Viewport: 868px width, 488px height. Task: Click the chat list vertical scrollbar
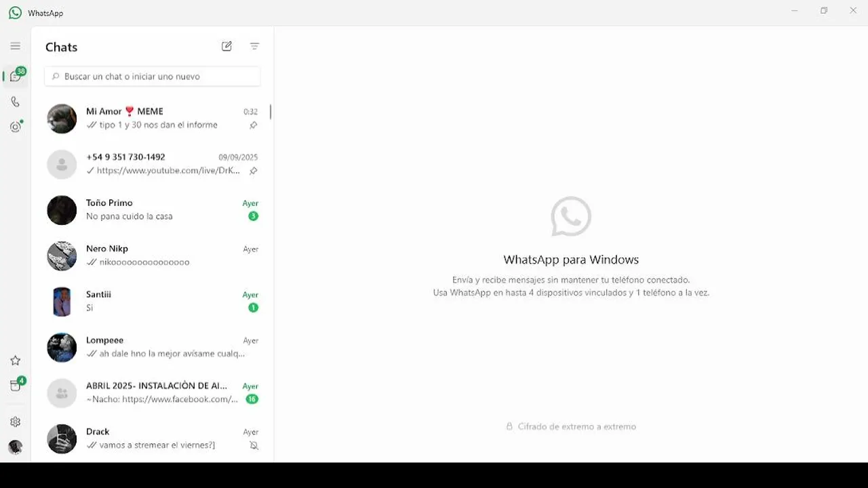[x=271, y=112]
